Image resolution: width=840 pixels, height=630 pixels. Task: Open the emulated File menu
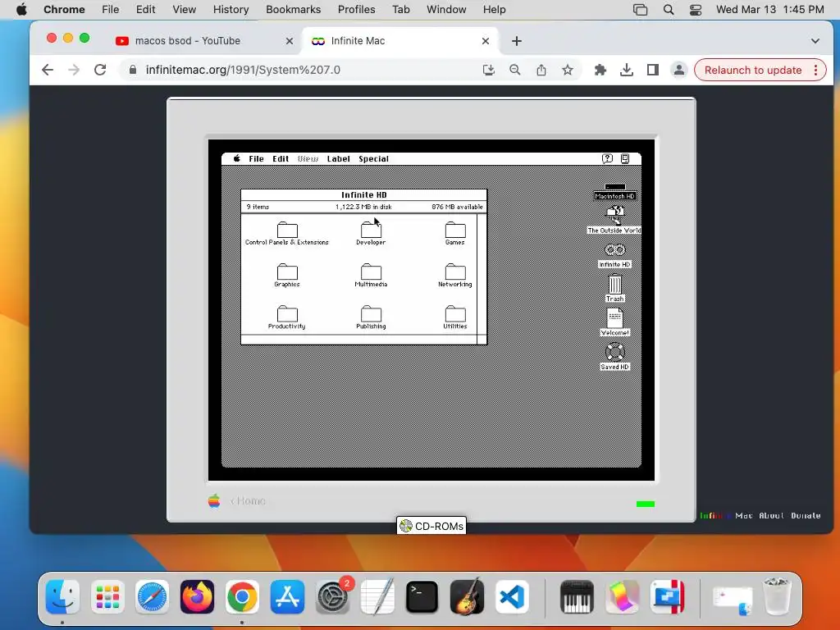(x=256, y=158)
